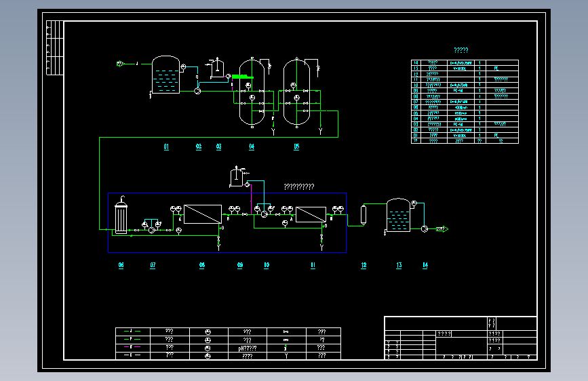Select the second membrane unit above label 11
Image resolution: width=588 pixels, height=381 pixels.
(x=311, y=214)
